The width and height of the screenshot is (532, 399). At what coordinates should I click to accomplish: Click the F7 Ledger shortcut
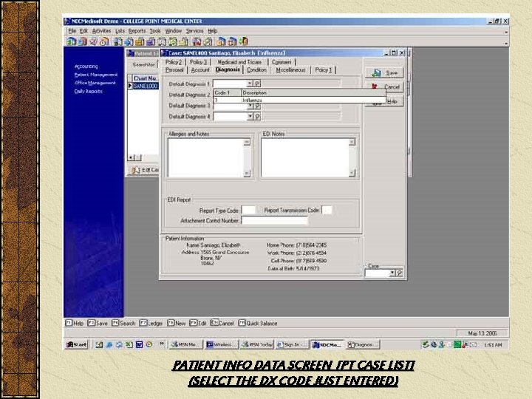click(x=151, y=323)
